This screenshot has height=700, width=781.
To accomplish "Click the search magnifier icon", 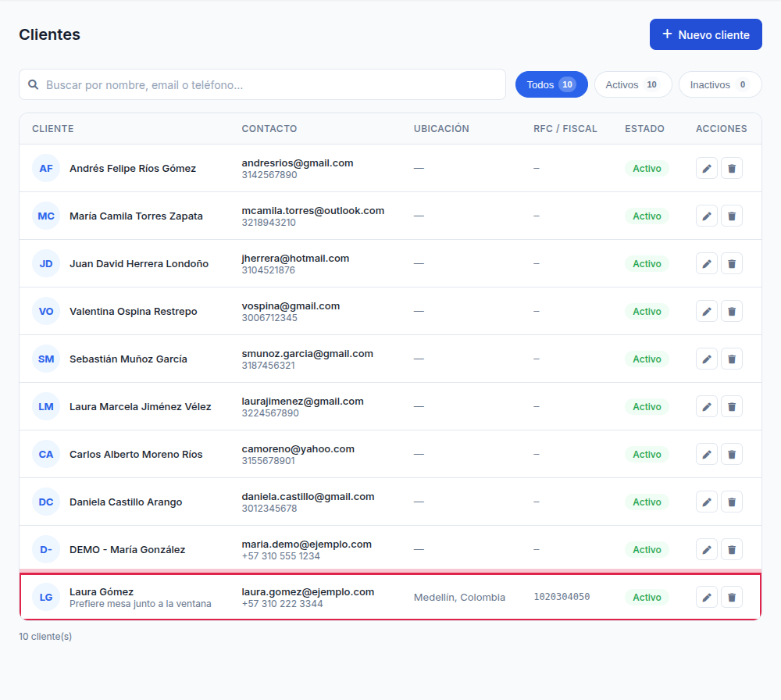I will 34,84.
